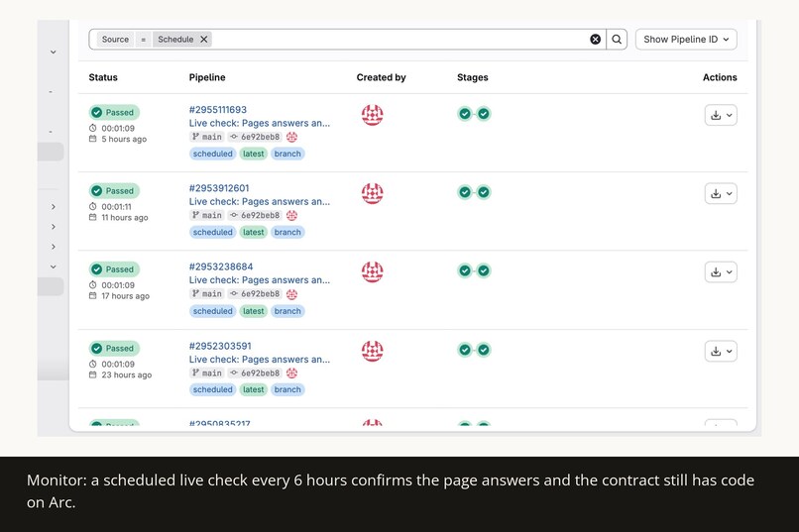The width and height of the screenshot is (799, 532).
Task: Open pipeline #2952303591
Action: click(220, 346)
